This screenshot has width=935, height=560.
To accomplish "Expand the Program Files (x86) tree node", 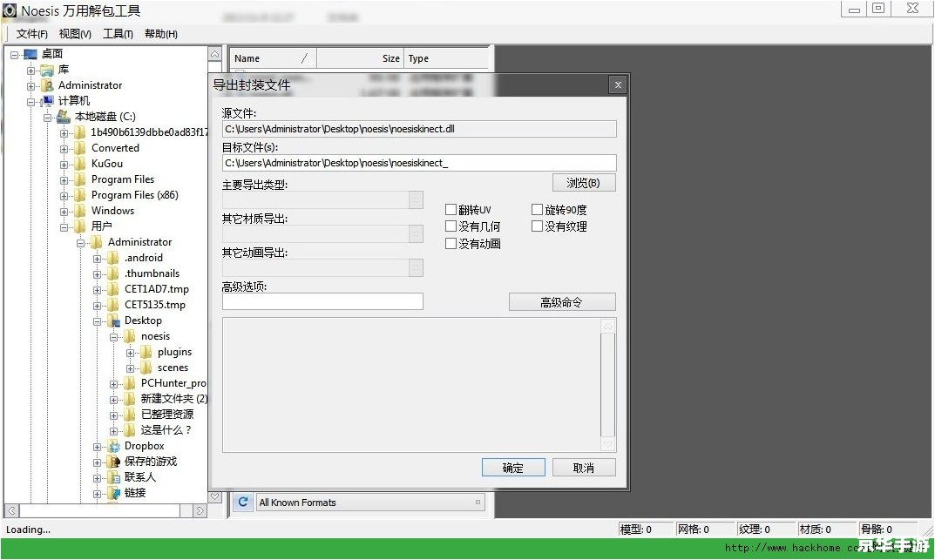I will tap(64, 196).
